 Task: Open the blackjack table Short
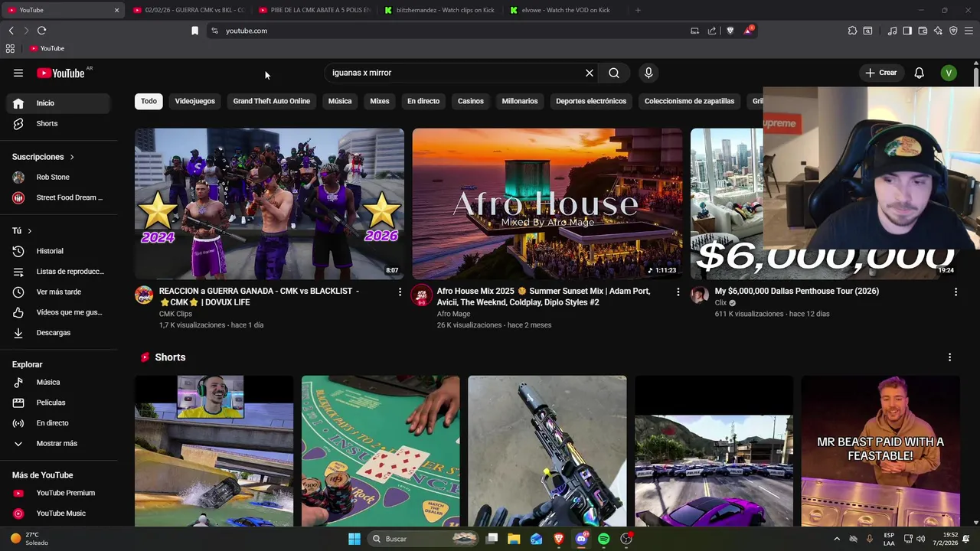381,451
